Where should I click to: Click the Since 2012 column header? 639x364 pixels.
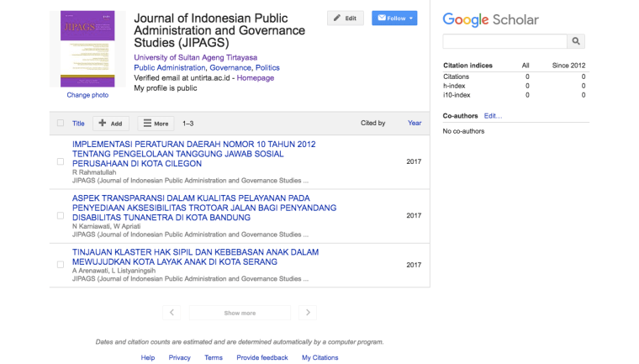(x=568, y=66)
